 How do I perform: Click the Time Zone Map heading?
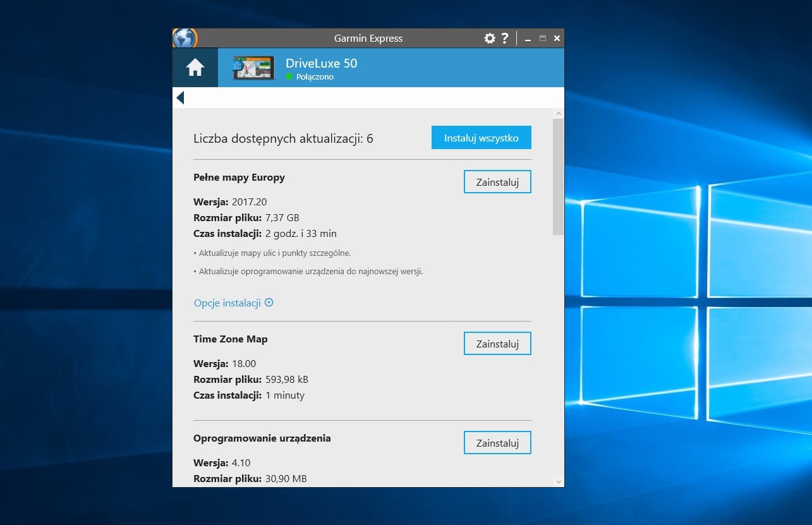pos(231,339)
